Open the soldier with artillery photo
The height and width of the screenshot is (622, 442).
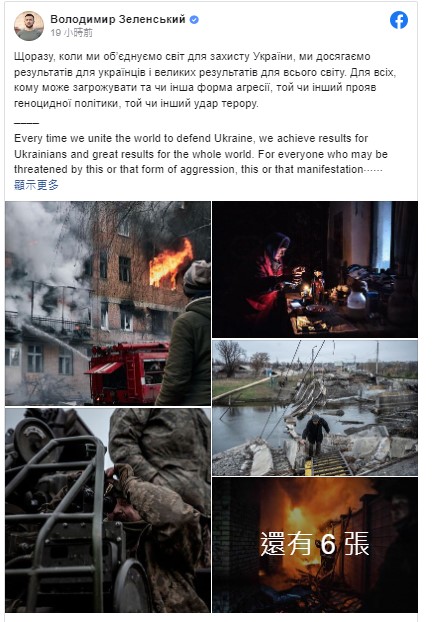[x=108, y=510]
